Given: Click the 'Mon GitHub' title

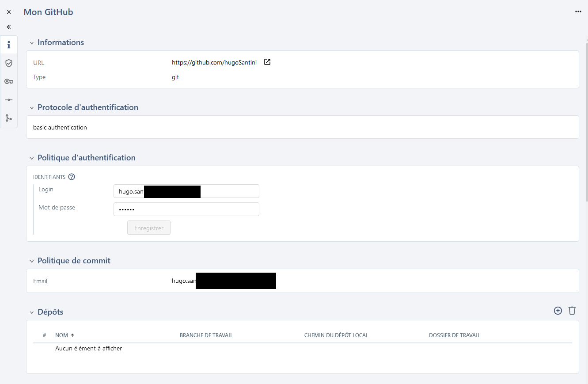Looking at the screenshot, I should (49, 12).
